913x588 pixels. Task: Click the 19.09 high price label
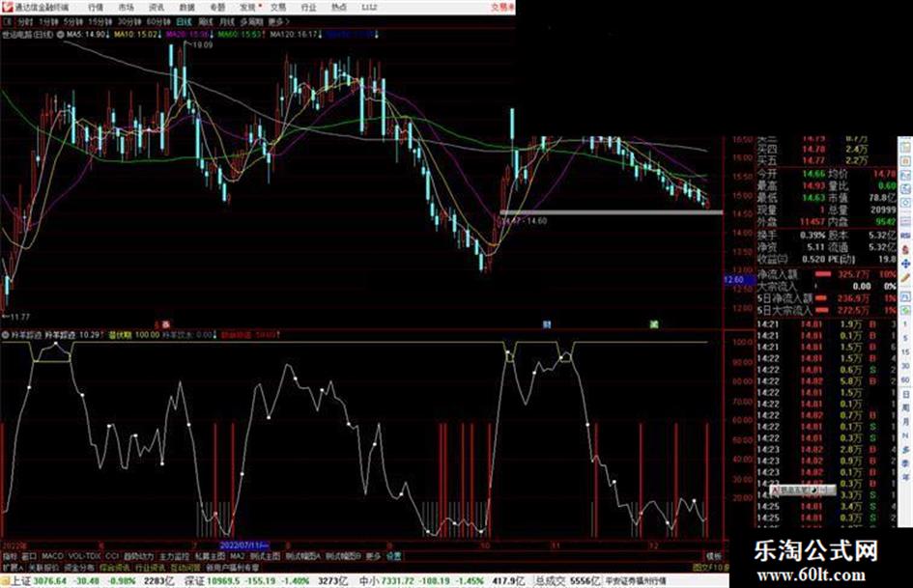tap(203, 44)
